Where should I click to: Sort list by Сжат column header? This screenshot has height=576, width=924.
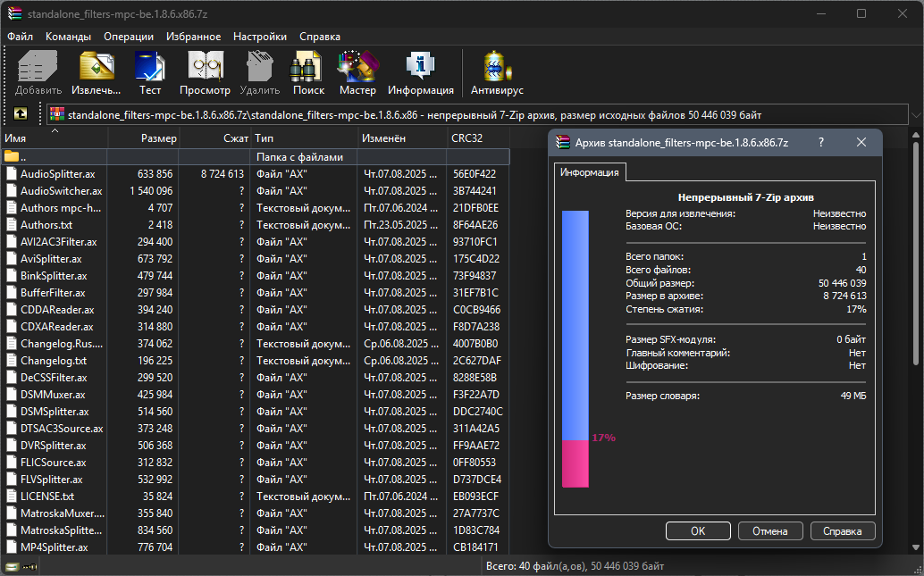pos(215,138)
